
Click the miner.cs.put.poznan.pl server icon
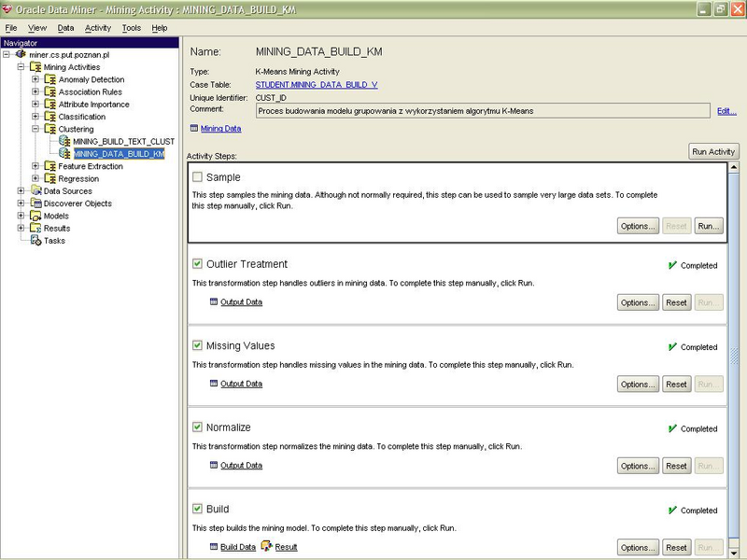click(x=21, y=54)
